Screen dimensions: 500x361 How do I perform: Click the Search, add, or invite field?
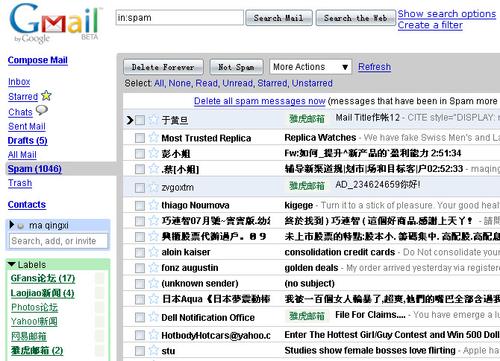(58, 241)
